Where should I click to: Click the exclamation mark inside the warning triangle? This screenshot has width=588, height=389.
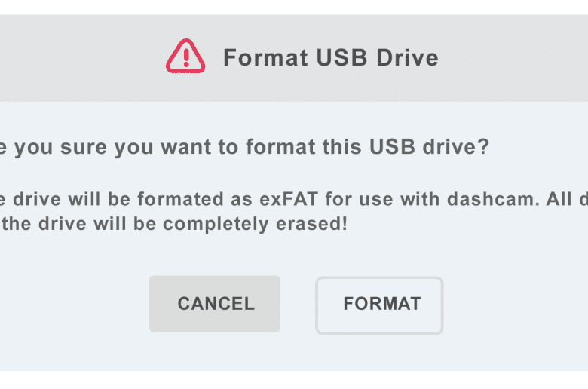pyautogui.click(x=186, y=58)
